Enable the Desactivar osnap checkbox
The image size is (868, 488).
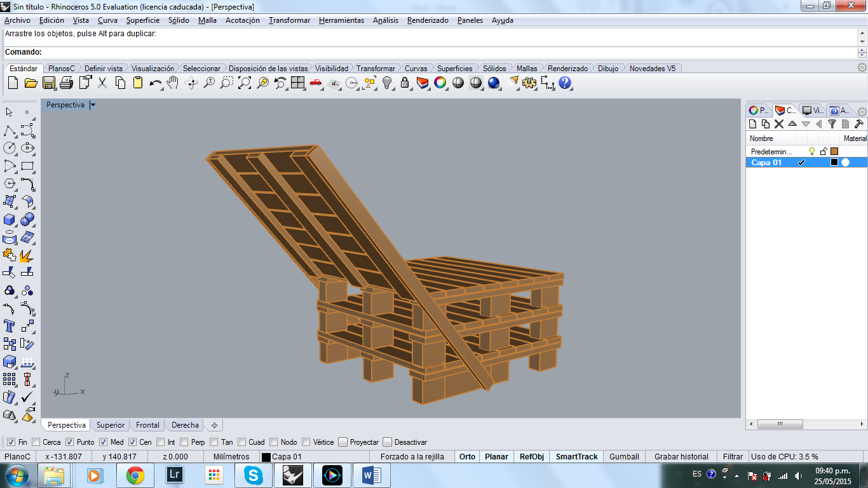point(388,442)
